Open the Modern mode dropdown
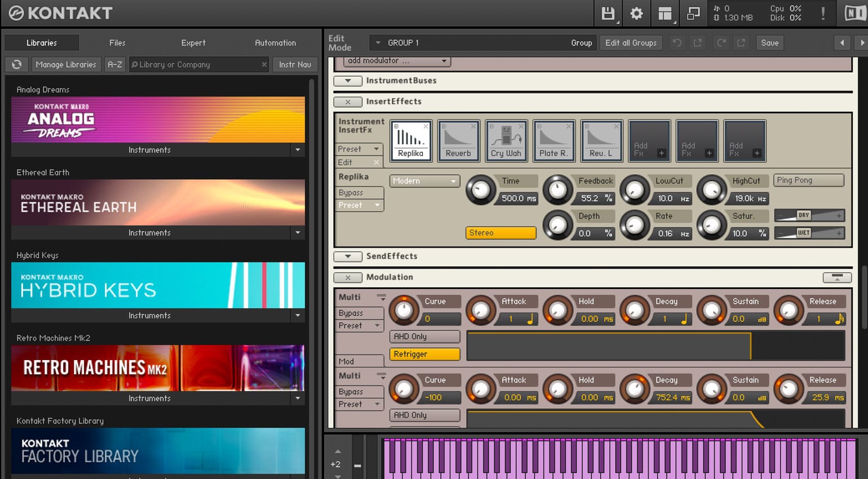868x479 pixels. point(424,181)
